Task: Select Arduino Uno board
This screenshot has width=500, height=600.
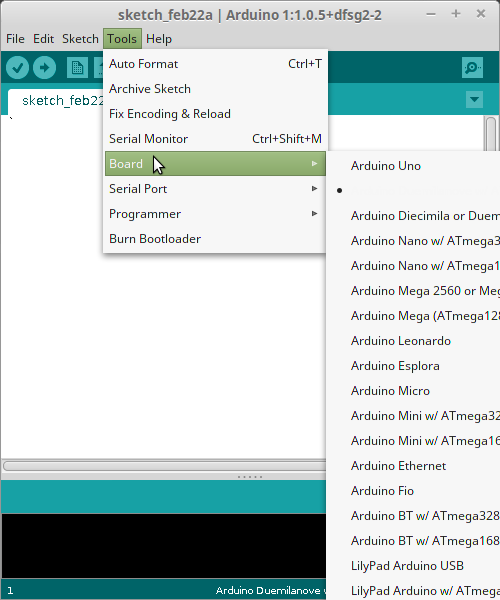Action: click(414, 166)
